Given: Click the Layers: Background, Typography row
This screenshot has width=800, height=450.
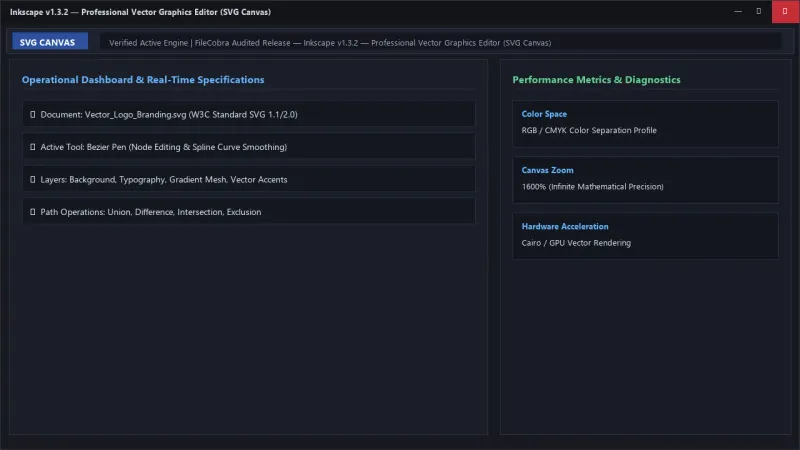Looking at the screenshot, I should [x=249, y=180].
